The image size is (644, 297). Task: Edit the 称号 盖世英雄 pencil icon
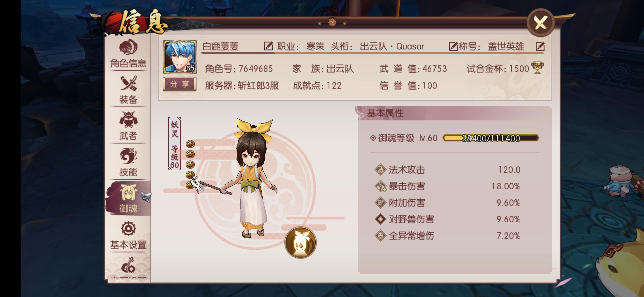click(x=540, y=46)
